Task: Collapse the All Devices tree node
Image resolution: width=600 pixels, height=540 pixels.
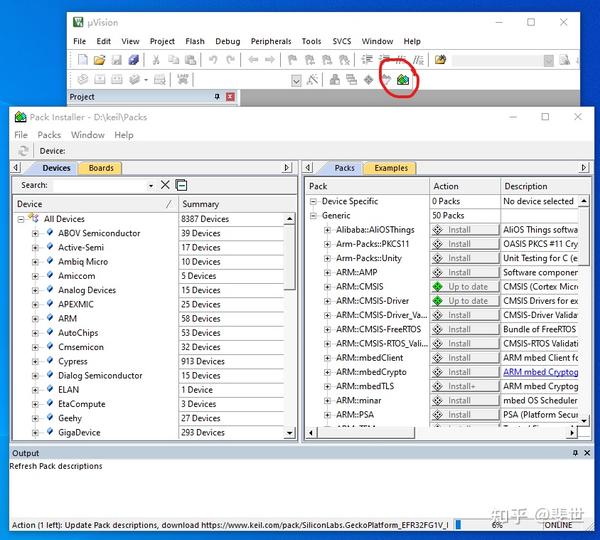Action: point(21,219)
